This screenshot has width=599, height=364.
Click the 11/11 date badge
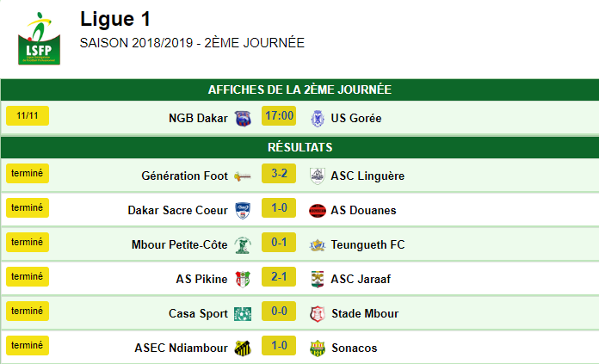click(28, 115)
